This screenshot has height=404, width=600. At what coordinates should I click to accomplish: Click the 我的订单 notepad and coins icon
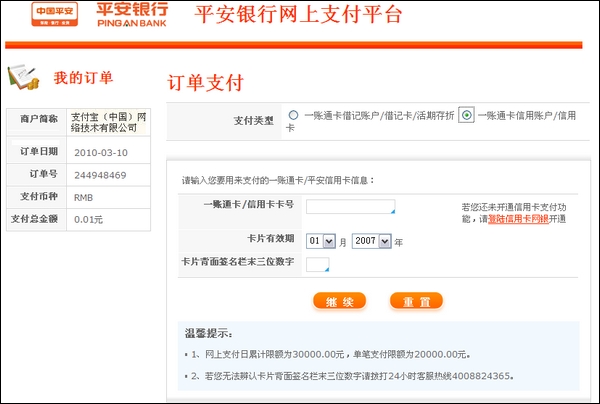pos(23,77)
